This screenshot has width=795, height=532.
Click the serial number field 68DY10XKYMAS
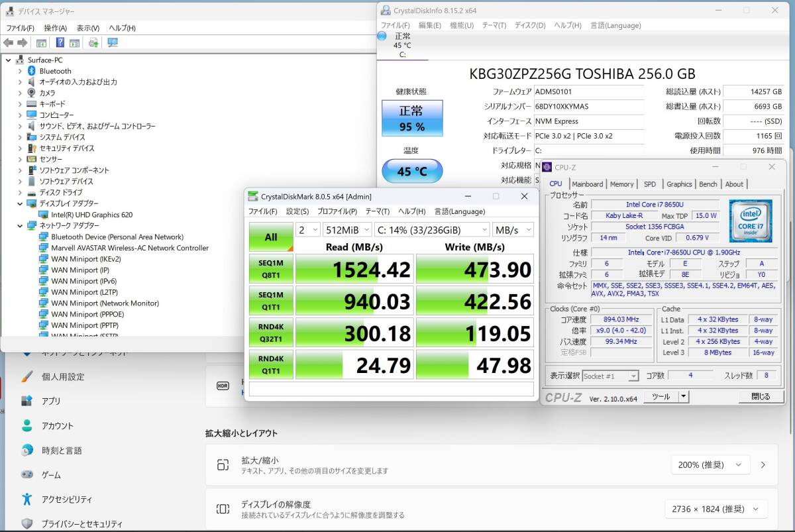pos(588,107)
